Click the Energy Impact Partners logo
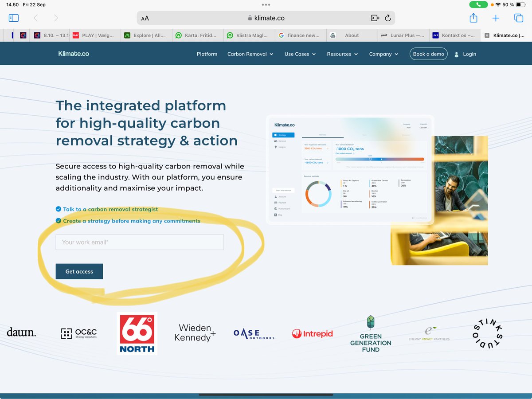 (x=429, y=333)
